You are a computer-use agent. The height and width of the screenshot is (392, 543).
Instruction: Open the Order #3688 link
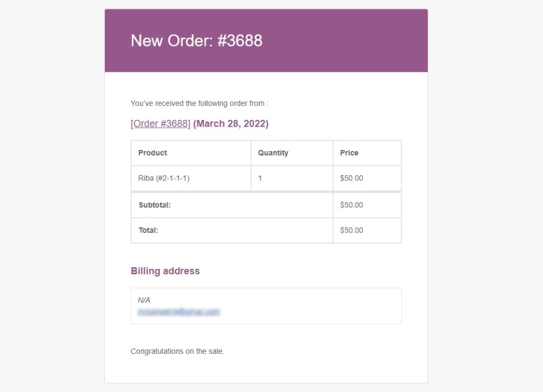[x=160, y=124]
